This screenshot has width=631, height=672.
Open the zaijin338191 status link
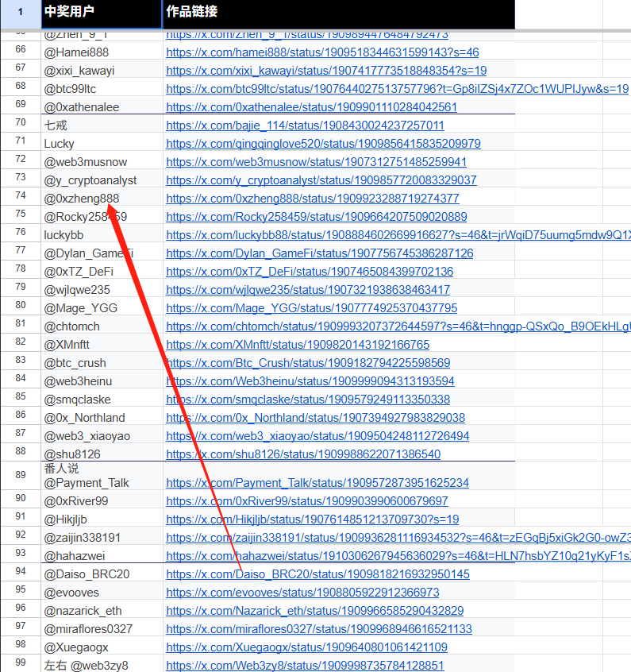tap(398, 538)
